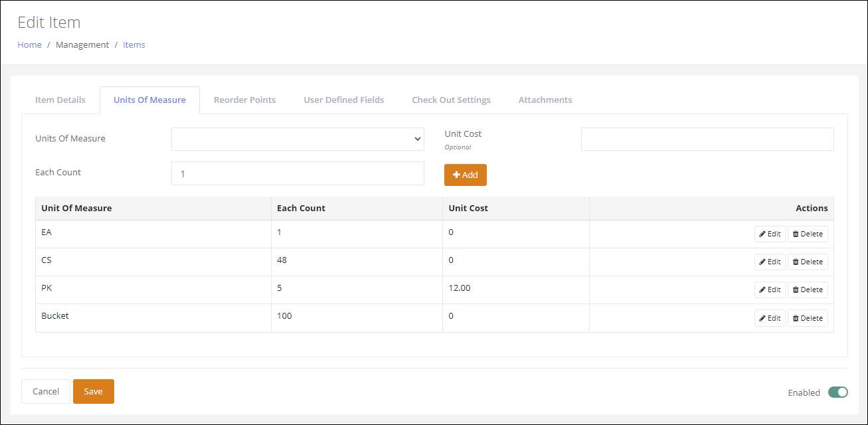Edit the CS unit row
Image resolution: width=868 pixels, height=425 pixels.
point(770,262)
